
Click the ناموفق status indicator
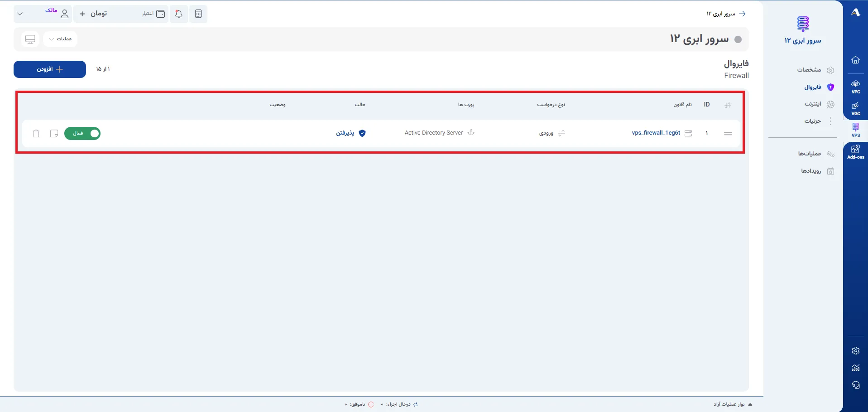[x=360, y=404]
